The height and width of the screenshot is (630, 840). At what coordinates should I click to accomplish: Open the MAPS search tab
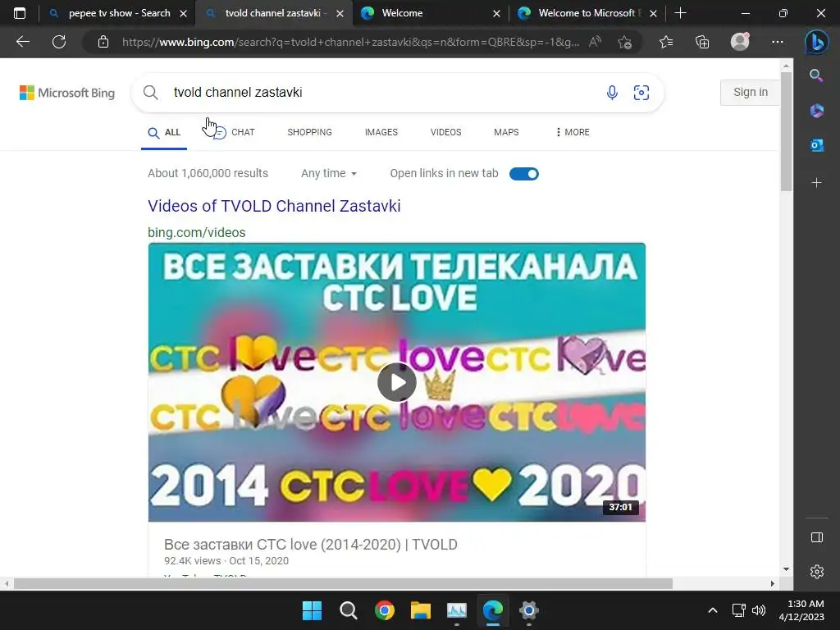point(506,132)
